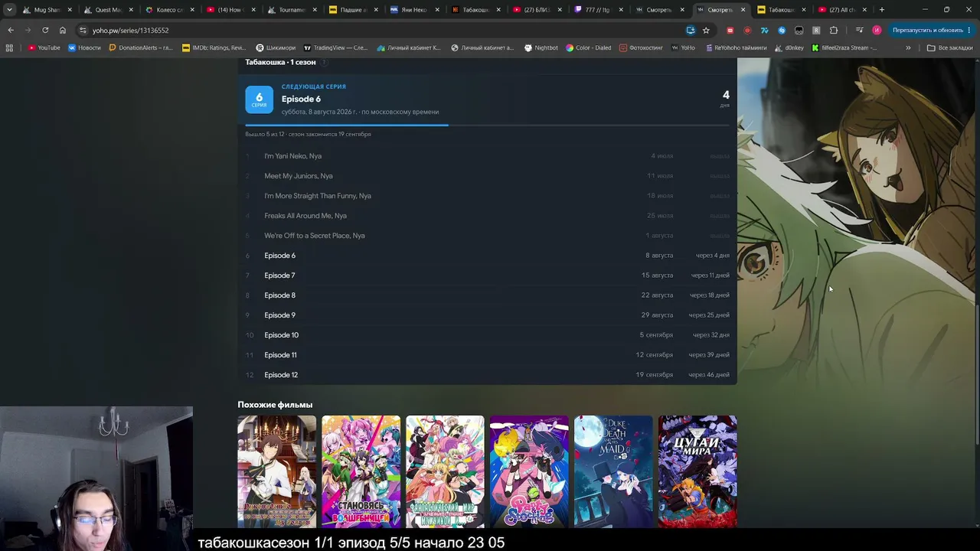Open the 'Цугаи мира' poster thumbnail

(697, 471)
